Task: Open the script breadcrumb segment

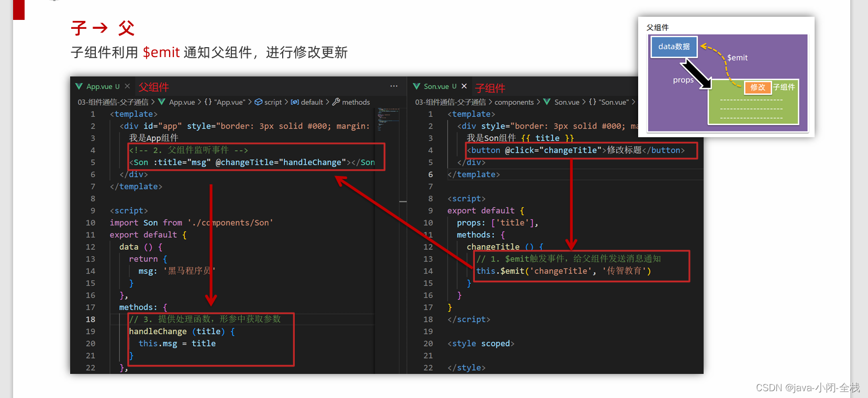Action: 273,102
